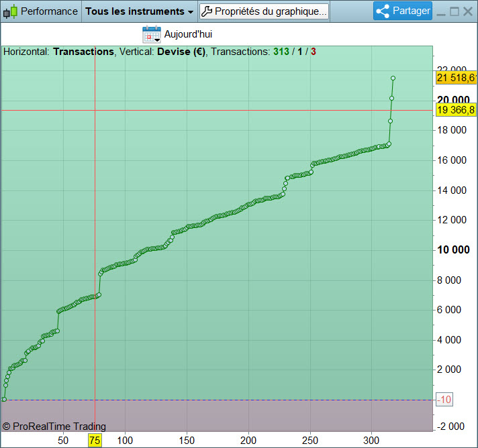Select the last equity curve data point

(393, 78)
